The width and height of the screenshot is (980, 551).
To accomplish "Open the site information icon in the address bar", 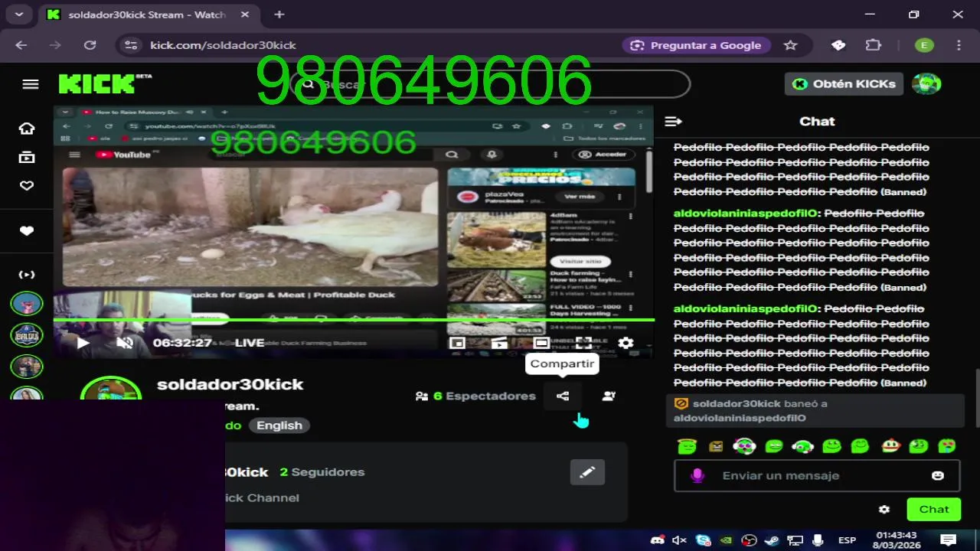I will 131,45.
